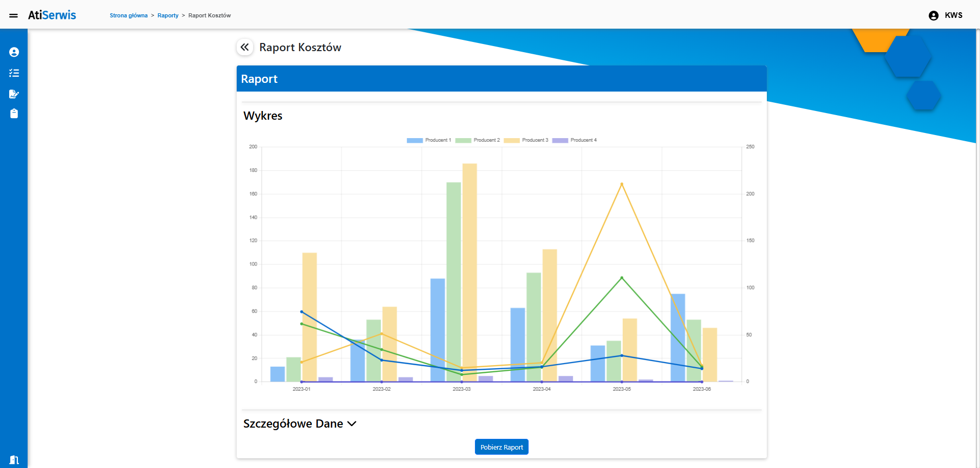Go to Raporty breadcrumb link
980x468 pixels.
(x=168, y=15)
